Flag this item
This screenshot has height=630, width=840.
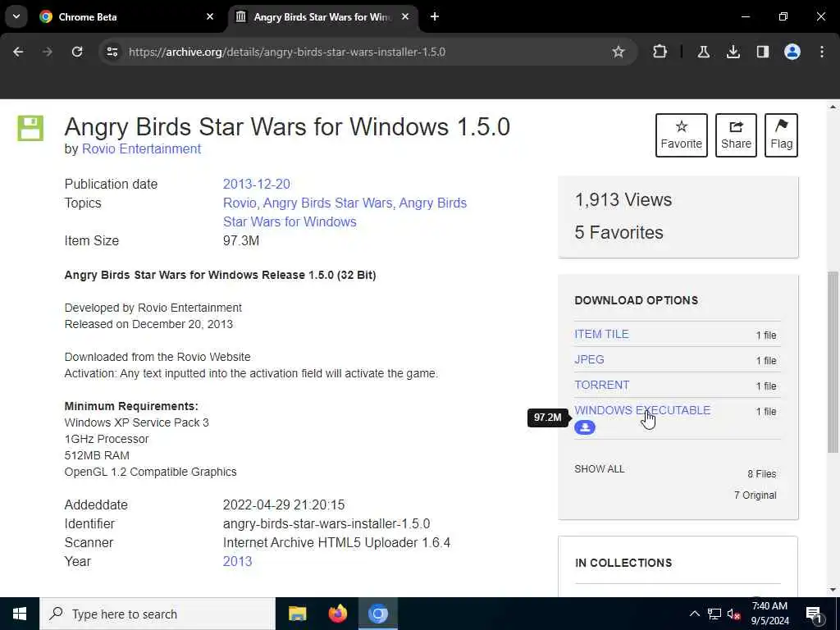click(x=781, y=135)
